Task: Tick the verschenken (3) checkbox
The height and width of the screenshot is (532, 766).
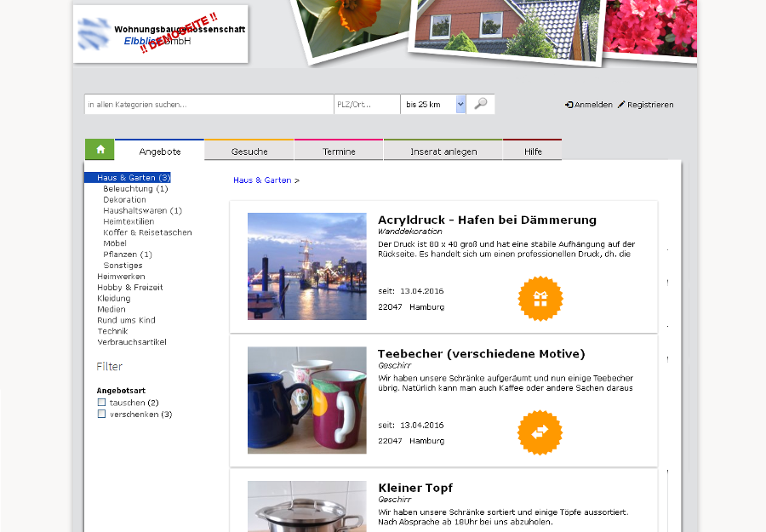Action: tap(101, 414)
